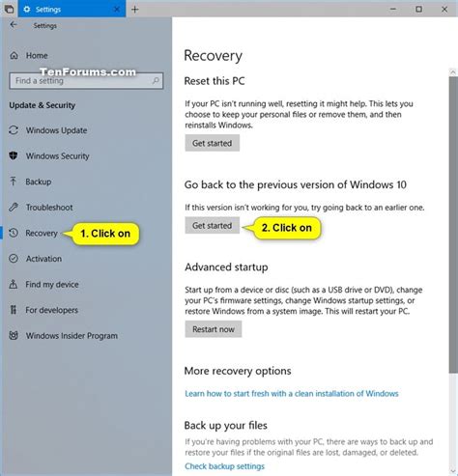Click the More recovery options heading
458x476 pixels.
tap(238, 371)
